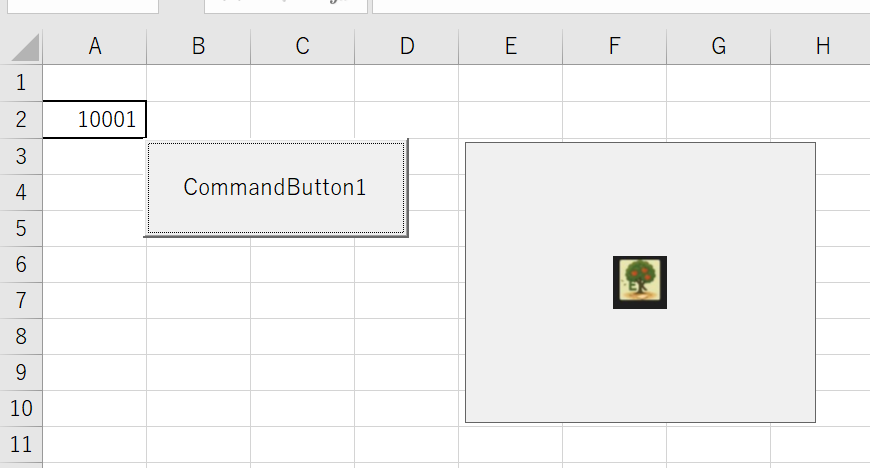
Task: Click inside the formula bar field
Action: pos(620,5)
